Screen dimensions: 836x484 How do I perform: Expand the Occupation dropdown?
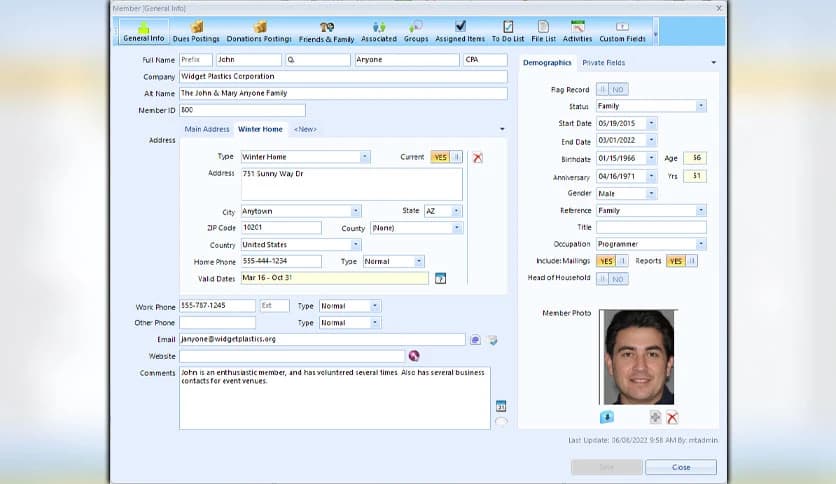coord(700,244)
